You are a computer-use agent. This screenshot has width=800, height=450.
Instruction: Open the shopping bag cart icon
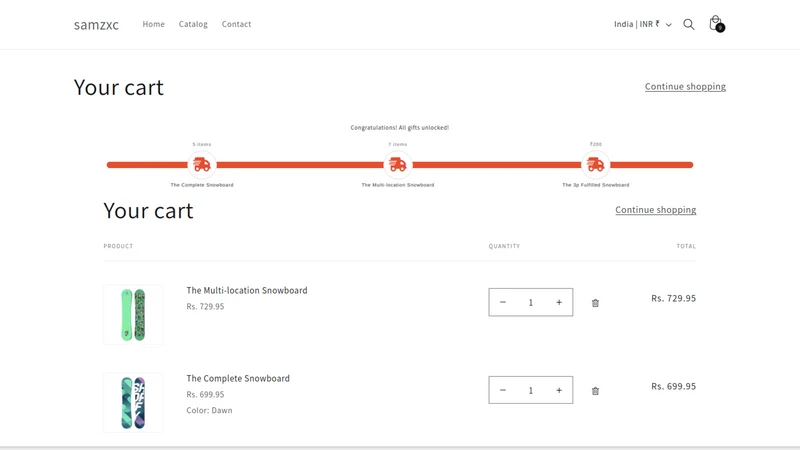[716, 23]
